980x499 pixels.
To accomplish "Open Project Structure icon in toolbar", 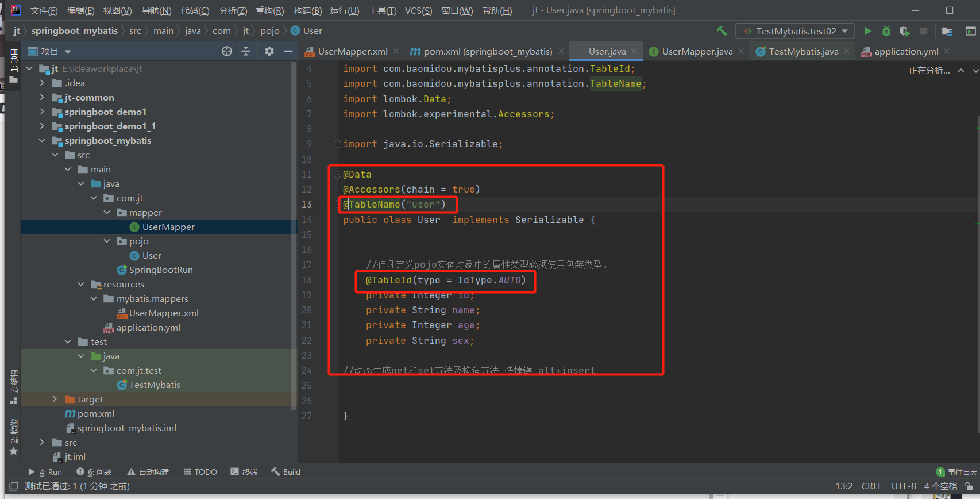I will 947,31.
